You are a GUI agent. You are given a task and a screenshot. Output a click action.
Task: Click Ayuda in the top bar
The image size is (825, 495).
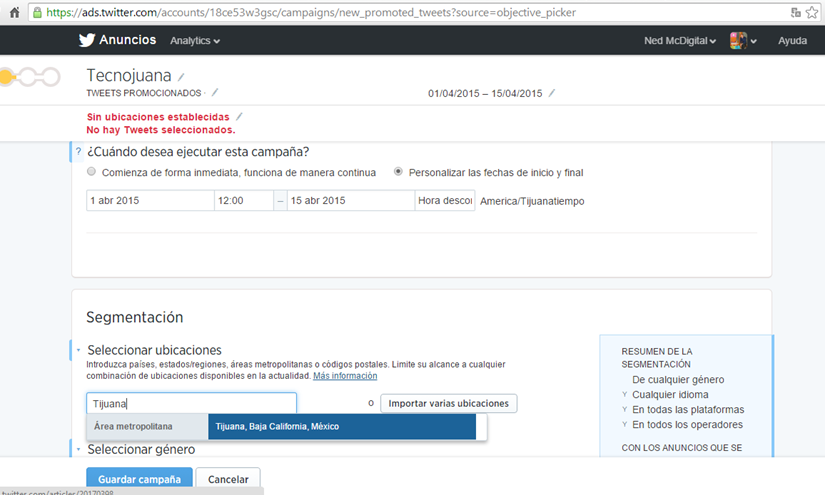(x=792, y=41)
